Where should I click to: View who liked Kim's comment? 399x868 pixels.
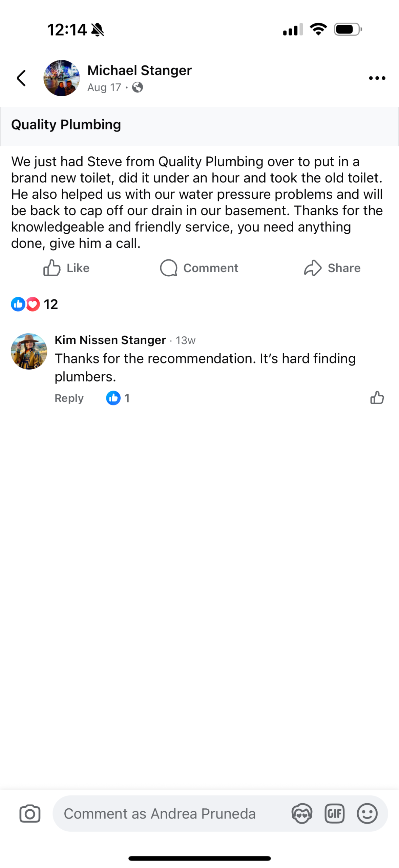(x=118, y=398)
